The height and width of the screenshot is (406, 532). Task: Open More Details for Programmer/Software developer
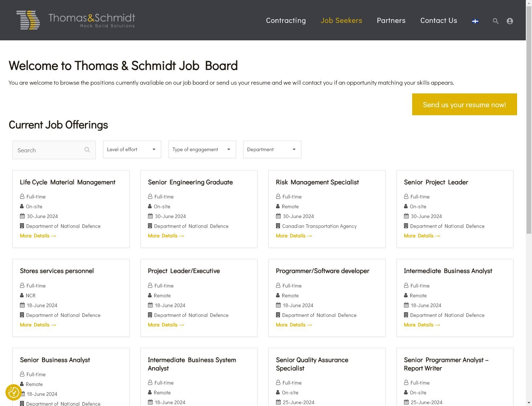[x=294, y=325]
